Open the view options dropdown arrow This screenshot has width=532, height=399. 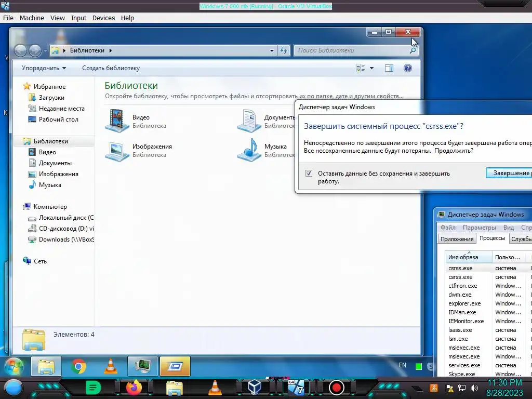pos(372,68)
